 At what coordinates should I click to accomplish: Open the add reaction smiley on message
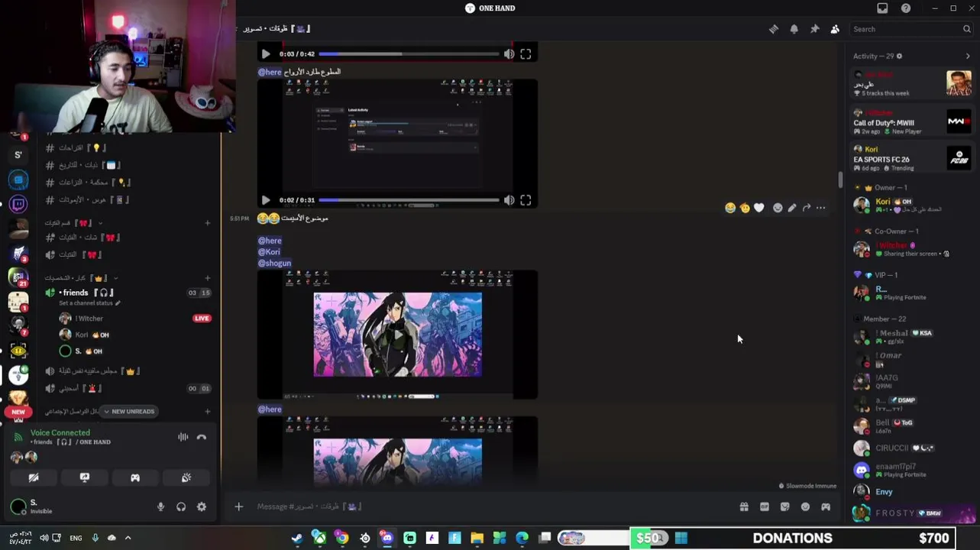coord(778,208)
